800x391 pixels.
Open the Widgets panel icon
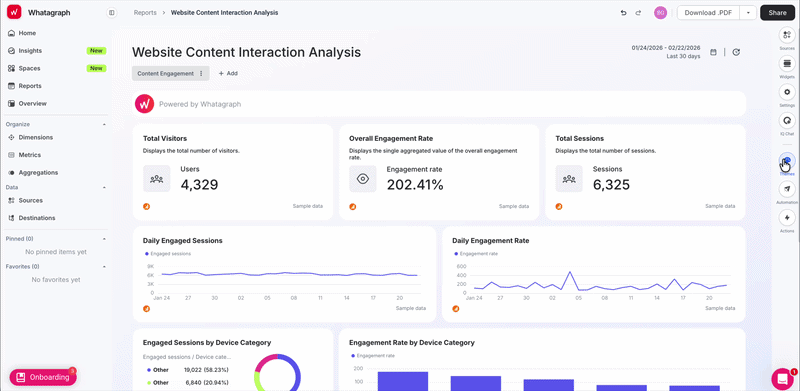787,63
